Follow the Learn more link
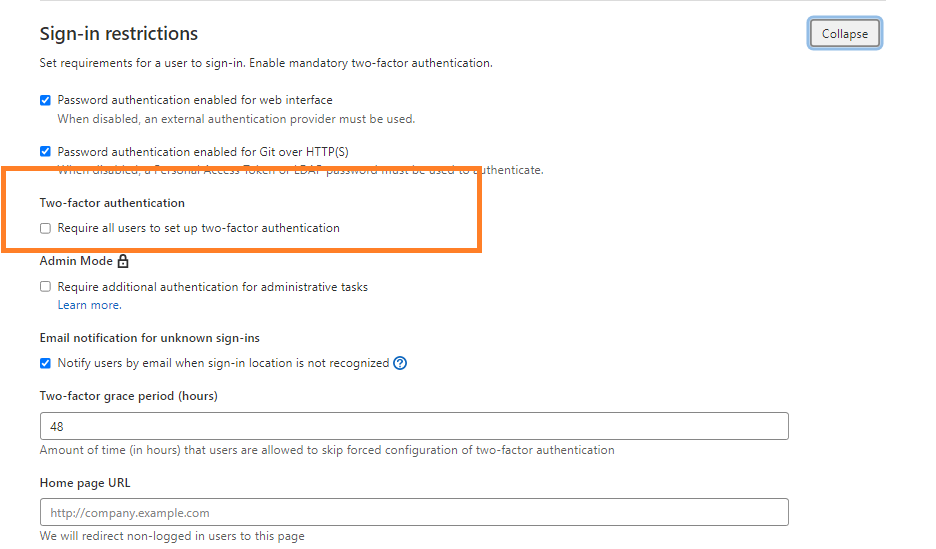This screenshot has width=936, height=549. pyautogui.click(x=89, y=305)
